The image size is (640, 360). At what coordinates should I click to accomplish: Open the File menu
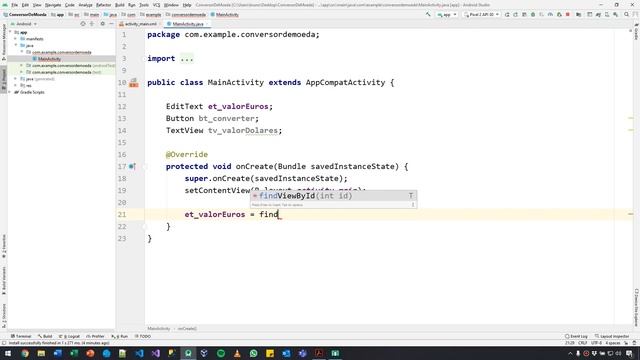click(14, 5)
